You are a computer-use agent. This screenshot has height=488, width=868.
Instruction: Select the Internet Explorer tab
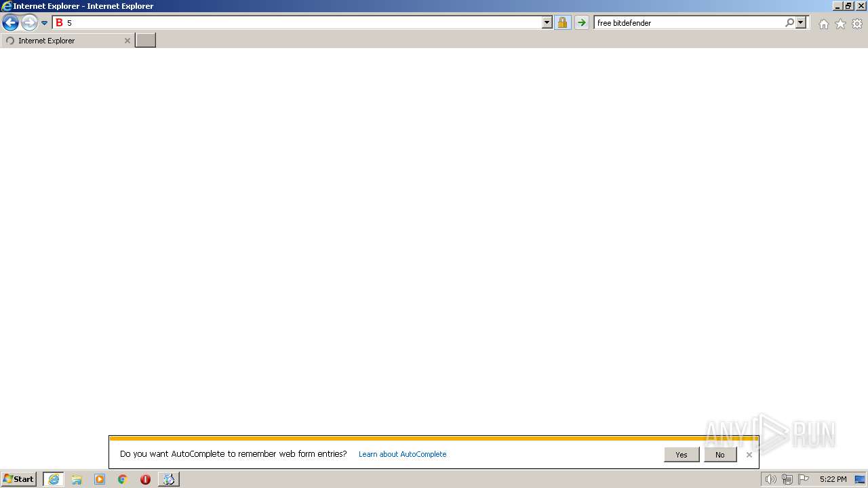pyautogui.click(x=67, y=41)
